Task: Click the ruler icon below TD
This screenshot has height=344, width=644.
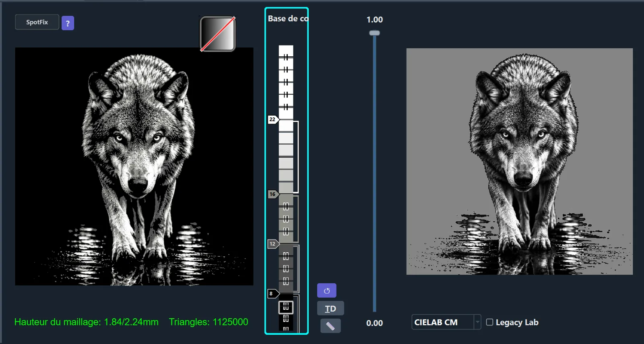Action: [330, 326]
